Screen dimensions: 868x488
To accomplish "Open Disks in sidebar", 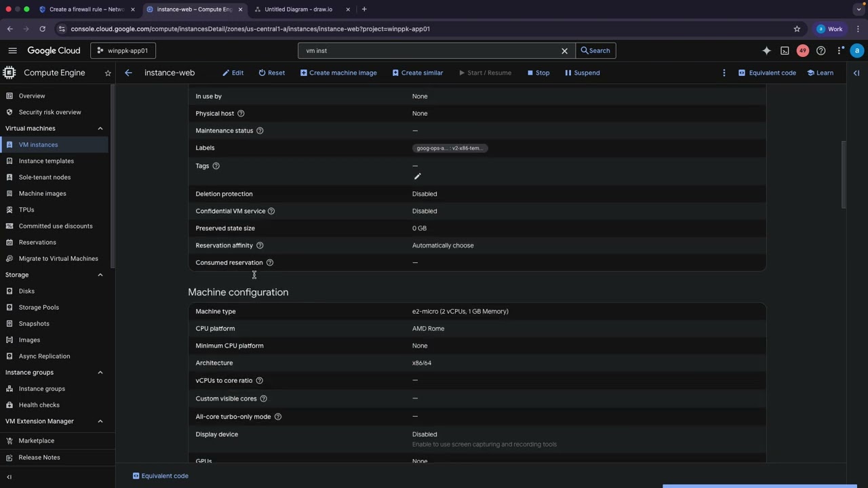I will pos(54,291).
